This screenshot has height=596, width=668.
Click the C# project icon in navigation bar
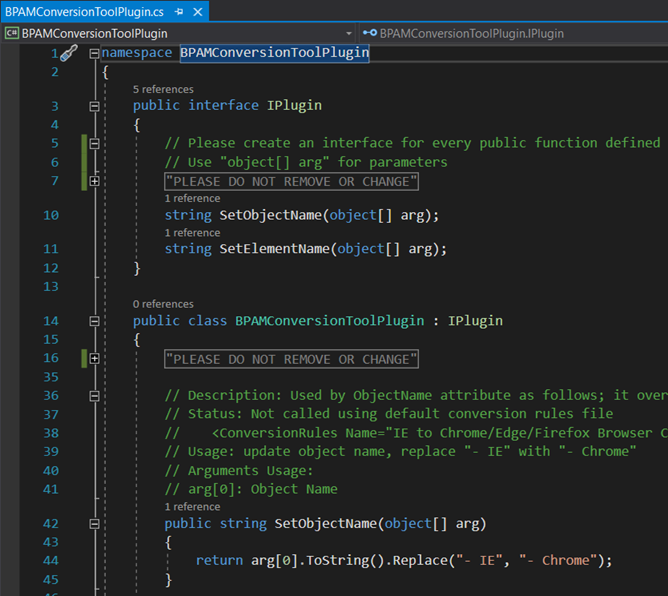[x=12, y=33]
